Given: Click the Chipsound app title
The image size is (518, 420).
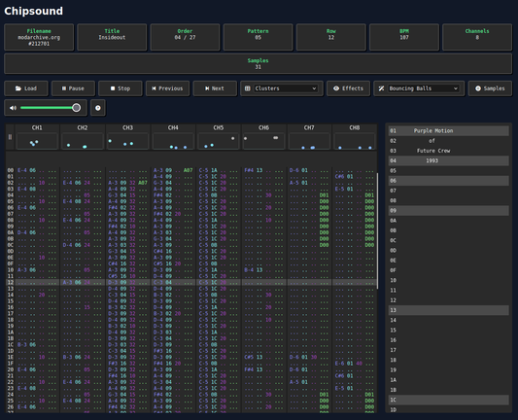Looking at the screenshot, I should pyautogui.click(x=33, y=11).
